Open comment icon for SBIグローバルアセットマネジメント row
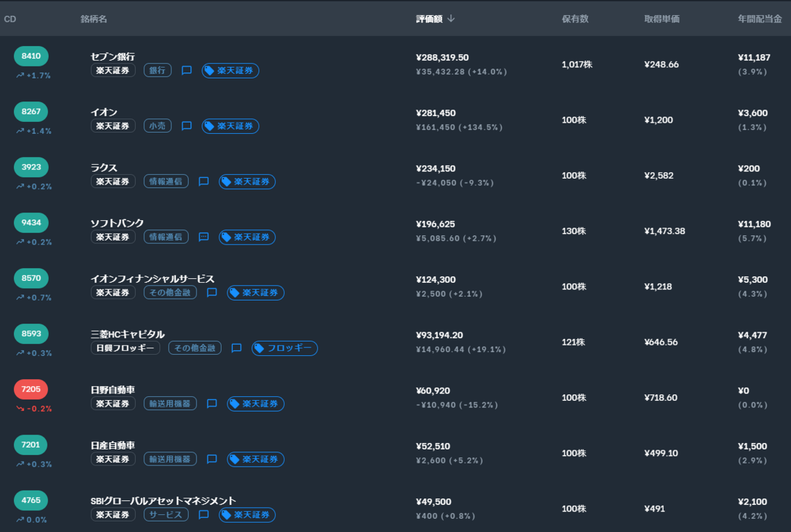 coord(204,514)
